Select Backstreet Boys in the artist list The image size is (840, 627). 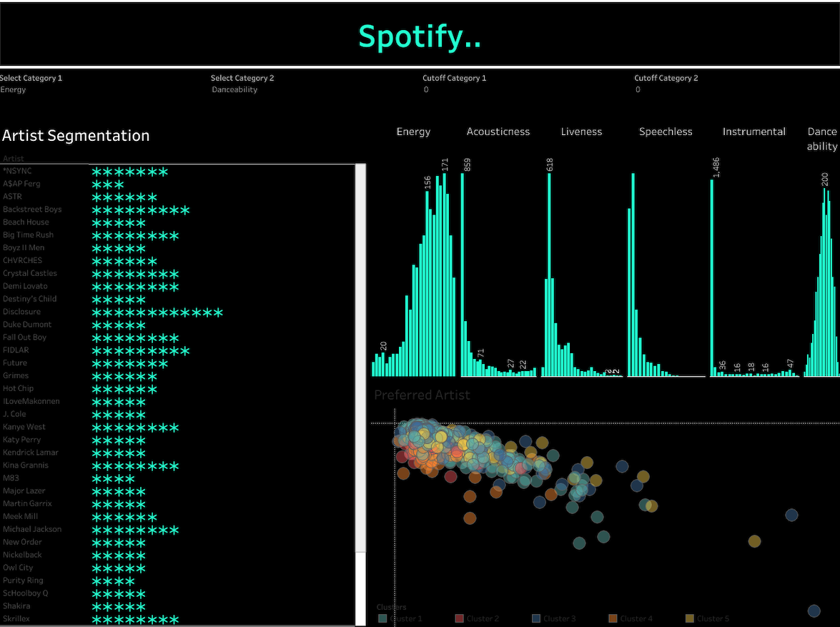32,209
